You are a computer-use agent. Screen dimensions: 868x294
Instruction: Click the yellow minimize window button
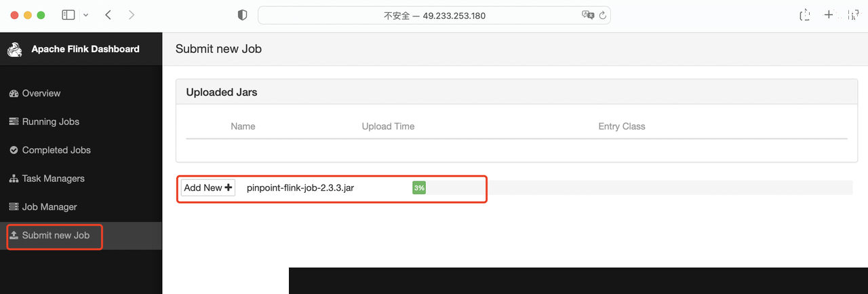(28, 15)
